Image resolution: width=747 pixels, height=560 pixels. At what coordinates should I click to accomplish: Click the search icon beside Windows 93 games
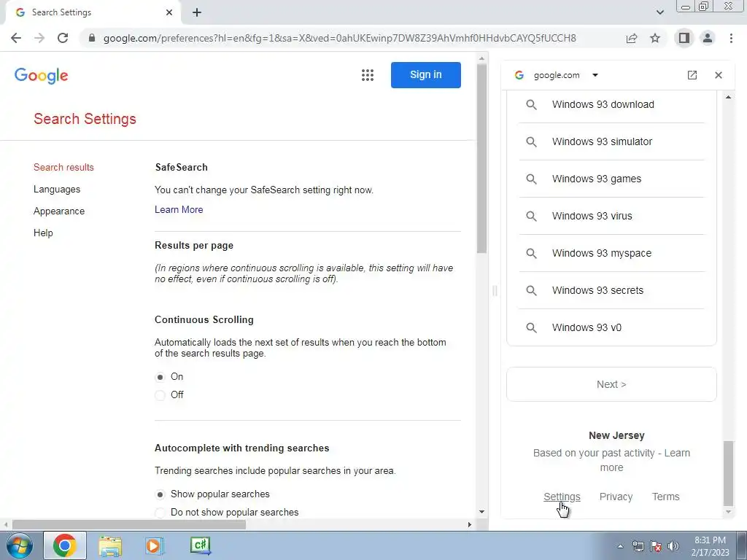(531, 179)
